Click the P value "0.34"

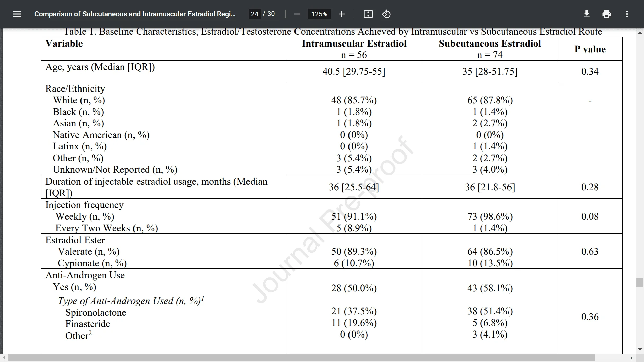click(590, 71)
